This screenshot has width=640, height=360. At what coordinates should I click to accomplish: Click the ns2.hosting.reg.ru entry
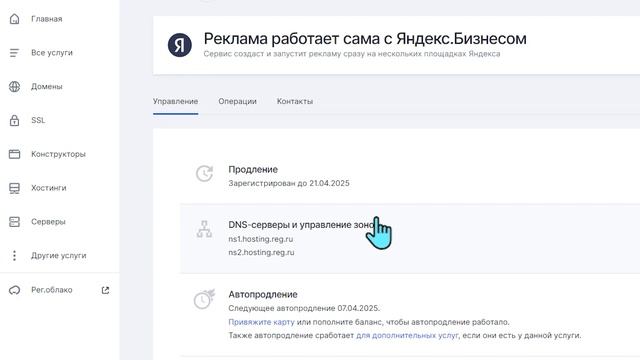click(261, 253)
